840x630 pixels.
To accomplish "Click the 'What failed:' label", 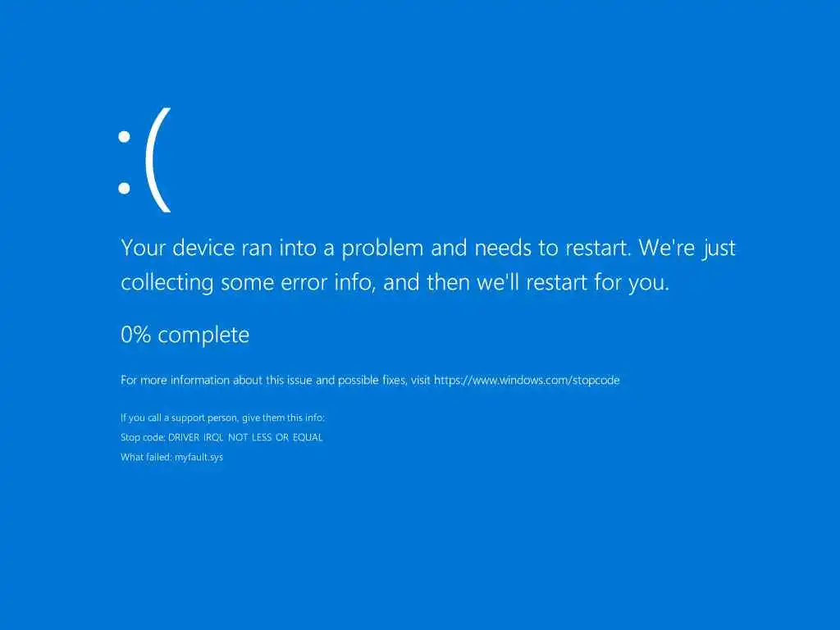I will pos(146,457).
